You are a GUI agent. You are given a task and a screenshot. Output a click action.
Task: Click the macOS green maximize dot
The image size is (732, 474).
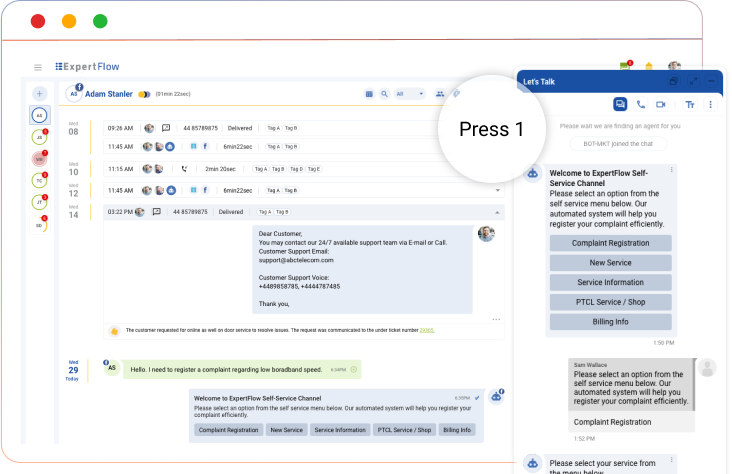100,21
